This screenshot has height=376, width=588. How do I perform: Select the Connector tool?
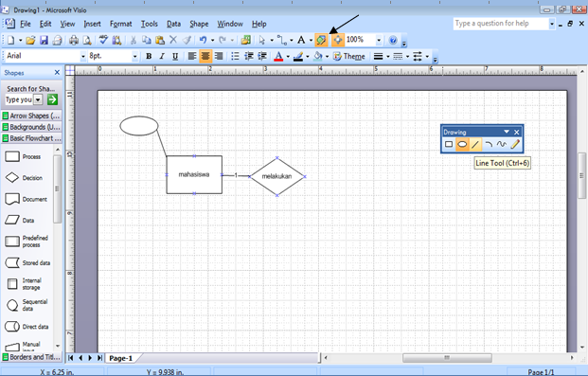point(281,40)
